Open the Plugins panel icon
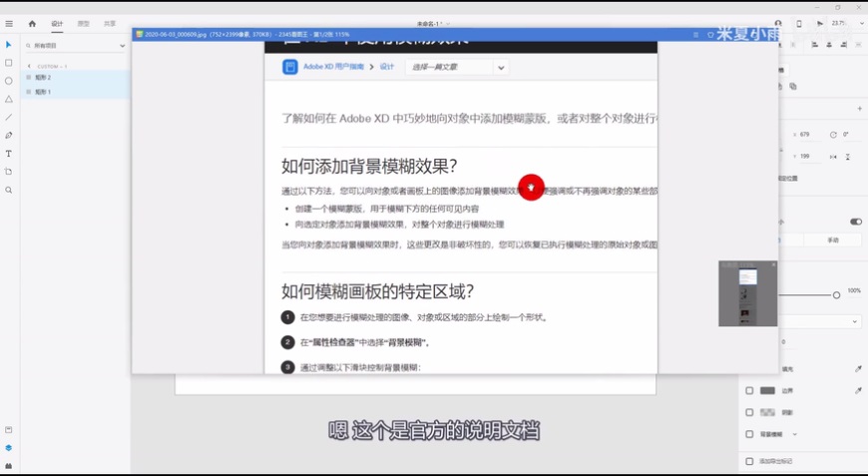Image resolution: width=868 pixels, height=476 pixels. [x=8, y=466]
